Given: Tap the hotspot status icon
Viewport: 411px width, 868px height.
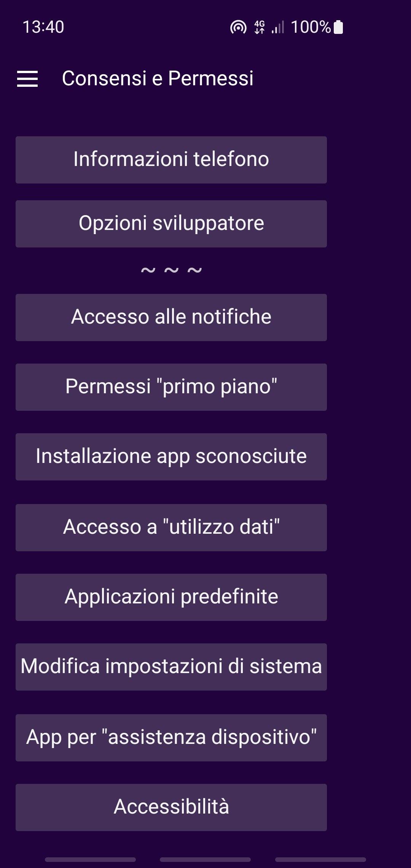Looking at the screenshot, I should (x=238, y=27).
